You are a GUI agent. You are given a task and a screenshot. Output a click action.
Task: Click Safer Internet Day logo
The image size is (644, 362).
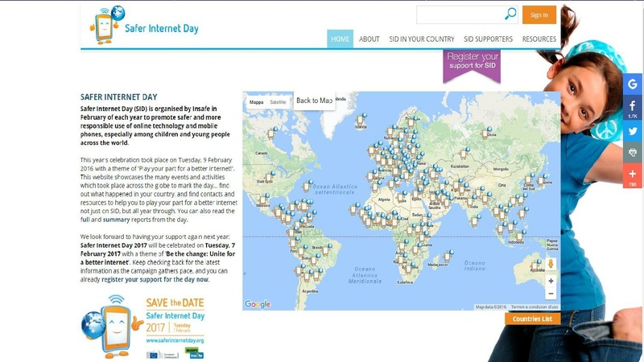point(145,24)
